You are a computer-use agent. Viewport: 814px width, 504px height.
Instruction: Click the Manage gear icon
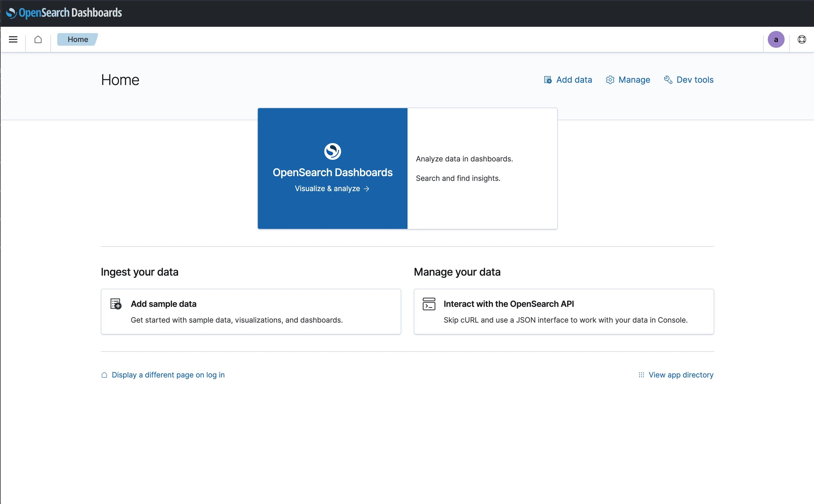[x=610, y=80]
